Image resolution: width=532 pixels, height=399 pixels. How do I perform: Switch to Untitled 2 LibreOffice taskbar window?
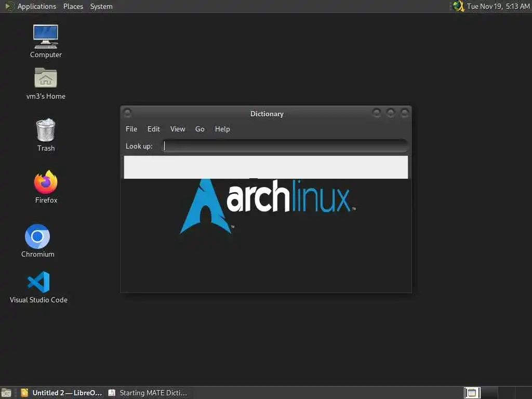[61, 393]
